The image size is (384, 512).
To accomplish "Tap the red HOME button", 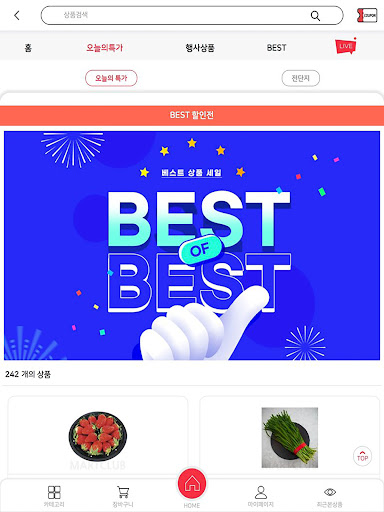I will coord(192,483).
